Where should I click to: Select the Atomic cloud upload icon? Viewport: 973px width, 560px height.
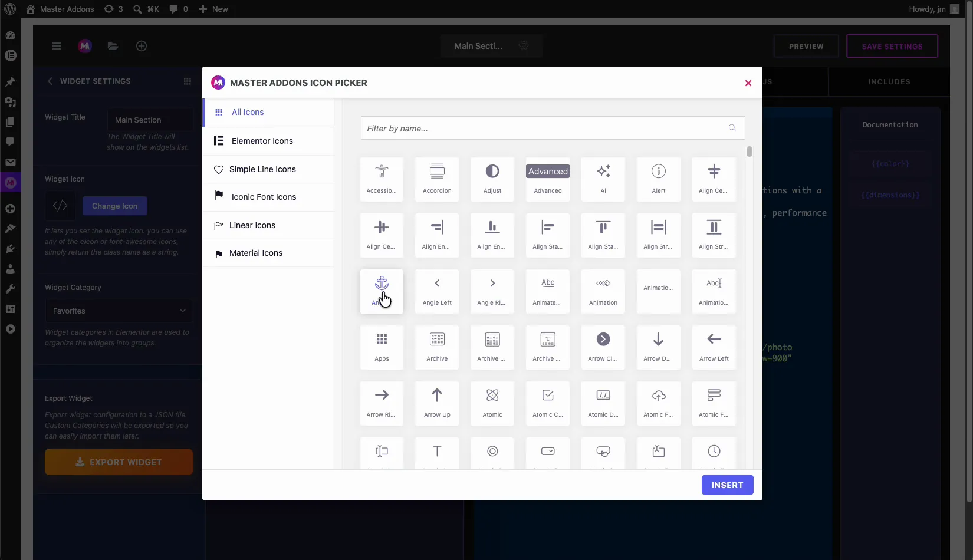click(659, 403)
